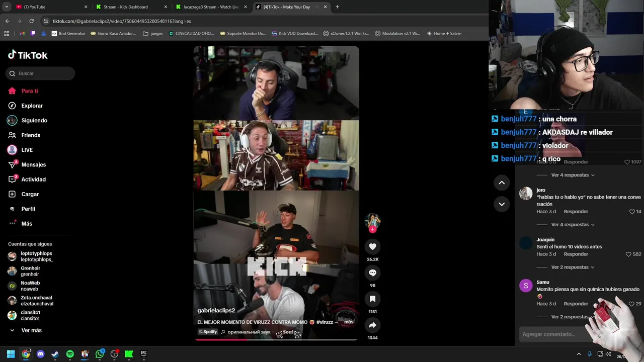The height and width of the screenshot is (362, 644).
Task: Open comments with the speech bubble icon
Action: click(x=372, y=273)
